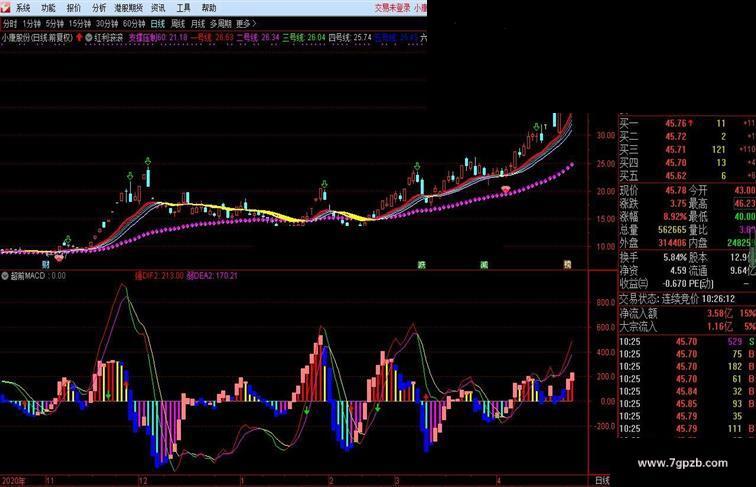756x487 pixels.
Task: Click the 换手 5.84% value
Action: [x=675, y=257]
